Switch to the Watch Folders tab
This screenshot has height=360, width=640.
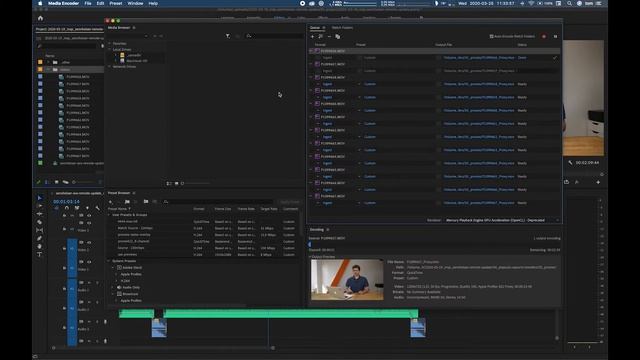(x=342, y=28)
